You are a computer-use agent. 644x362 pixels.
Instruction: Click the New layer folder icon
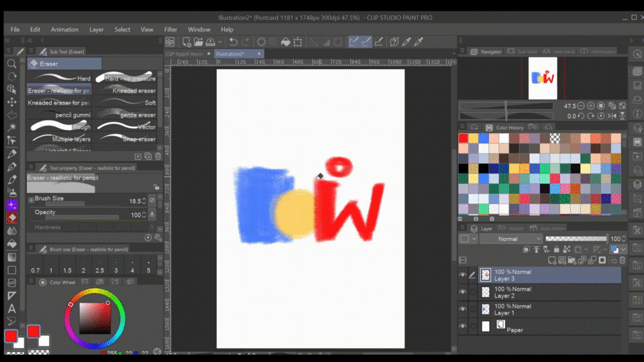(x=572, y=260)
